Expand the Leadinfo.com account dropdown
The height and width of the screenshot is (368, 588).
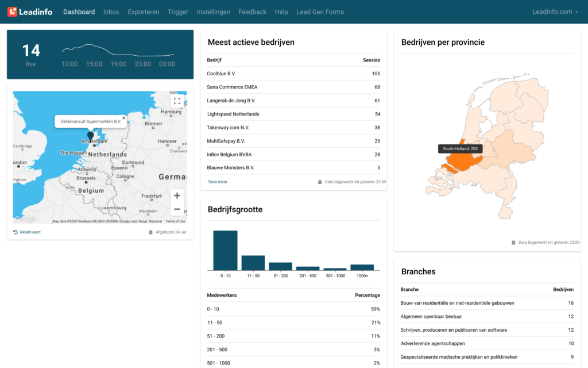[555, 11]
